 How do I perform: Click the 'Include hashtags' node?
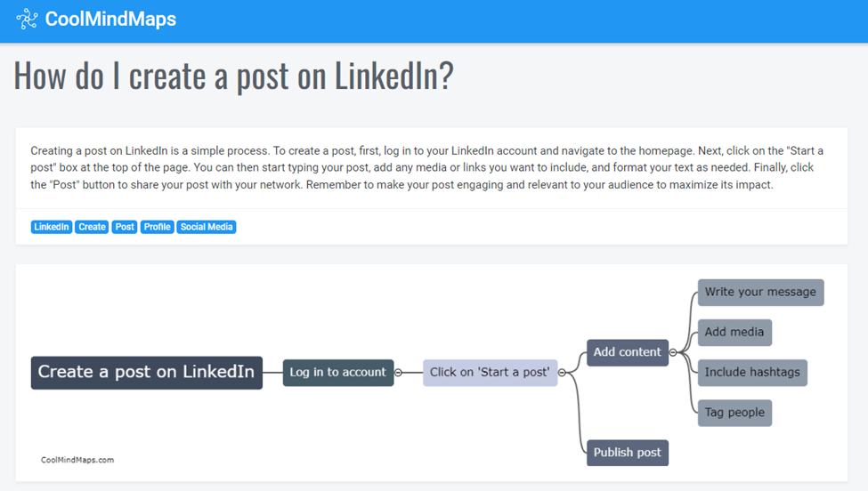click(x=752, y=373)
